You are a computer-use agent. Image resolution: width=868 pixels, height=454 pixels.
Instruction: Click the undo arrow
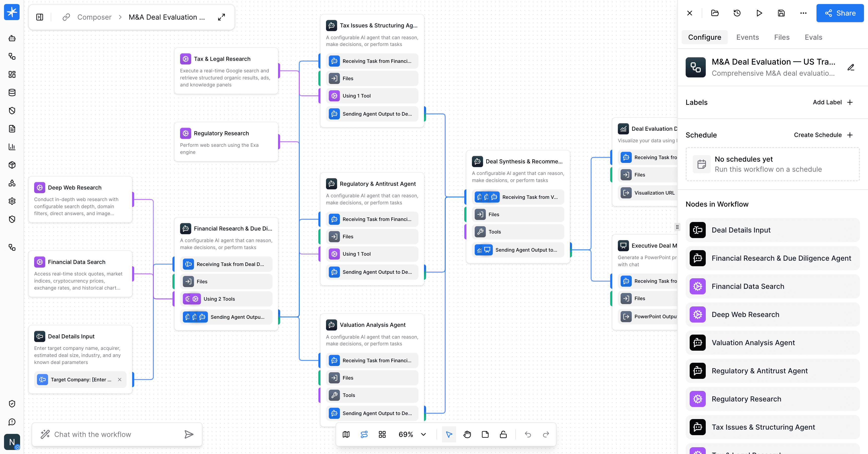528,434
